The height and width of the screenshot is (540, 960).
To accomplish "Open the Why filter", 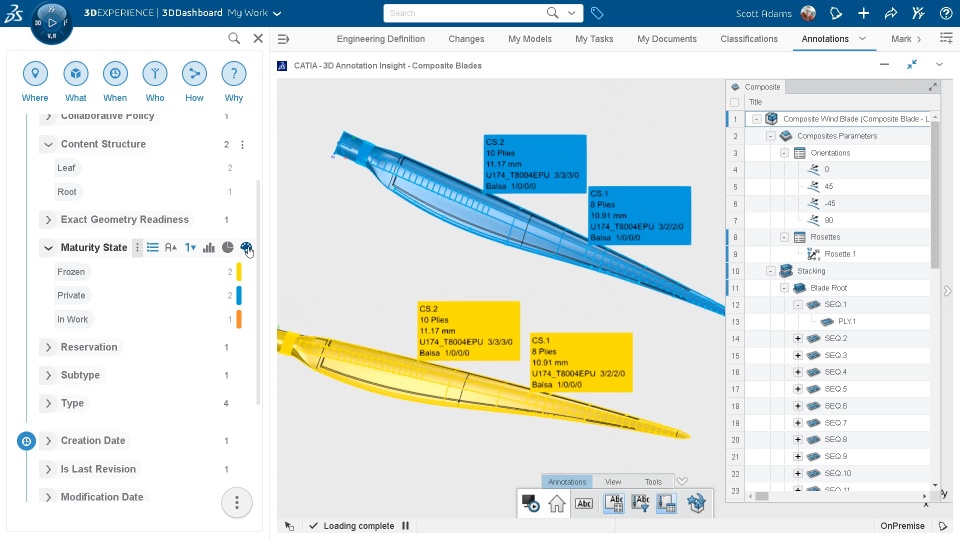I will tap(234, 74).
